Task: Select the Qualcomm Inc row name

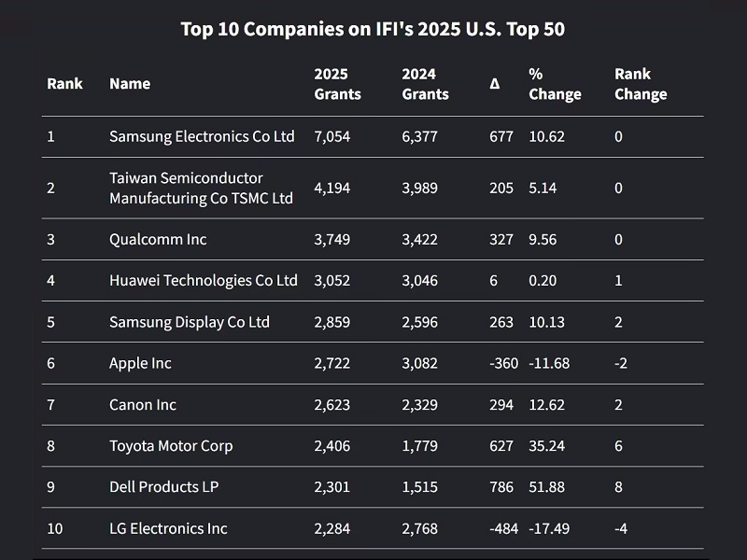Action: point(158,239)
